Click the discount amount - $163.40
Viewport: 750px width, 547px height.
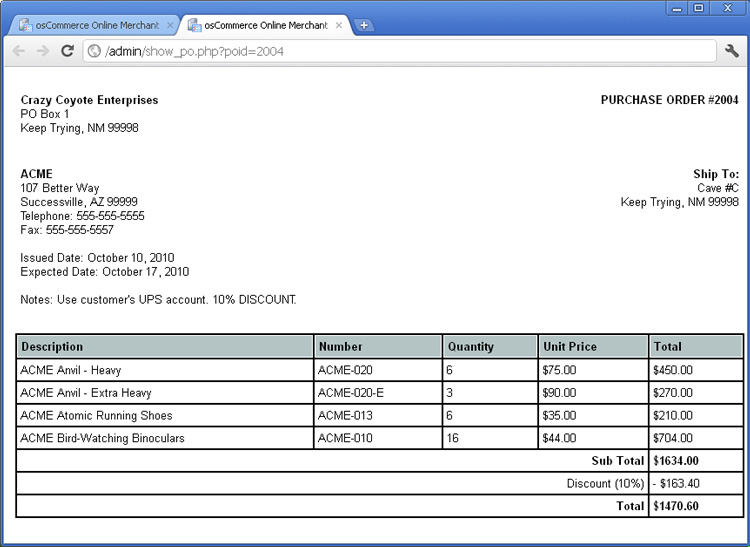tap(676, 483)
